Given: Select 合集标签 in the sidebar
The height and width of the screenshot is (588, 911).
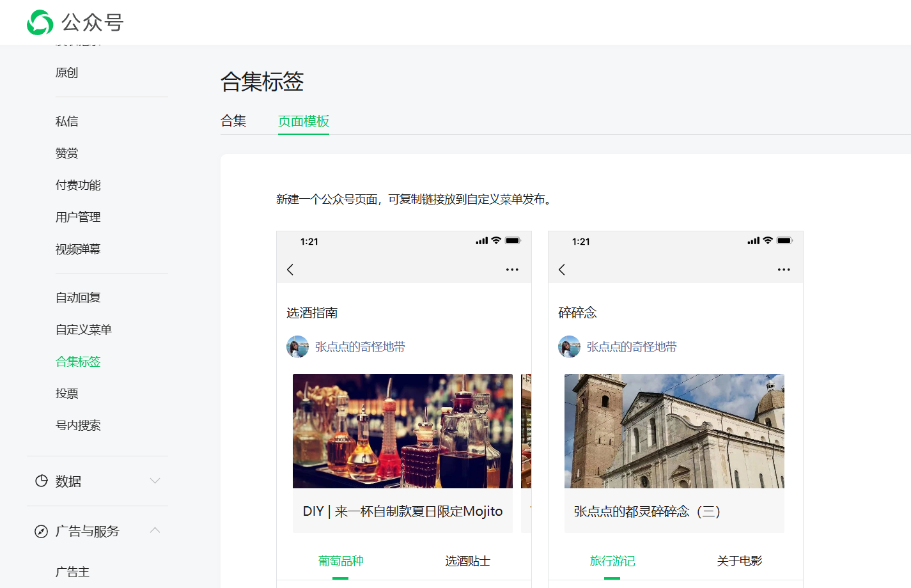Looking at the screenshot, I should click(78, 362).
